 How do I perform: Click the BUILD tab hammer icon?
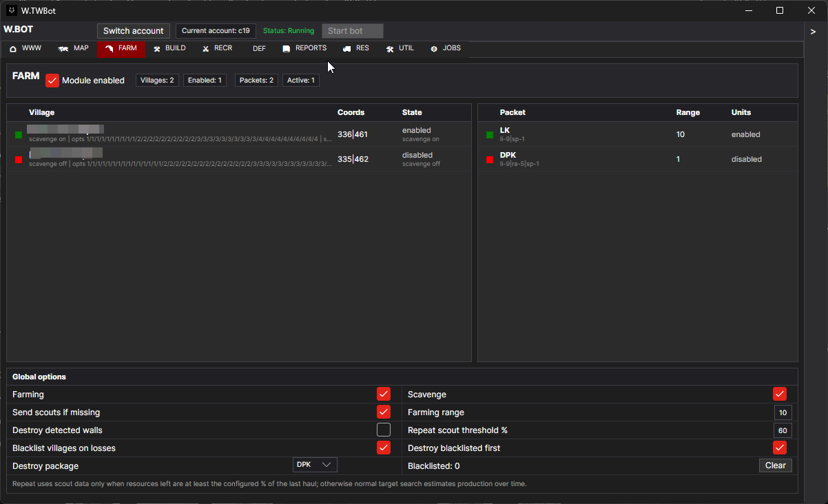[x=157, y=49]
